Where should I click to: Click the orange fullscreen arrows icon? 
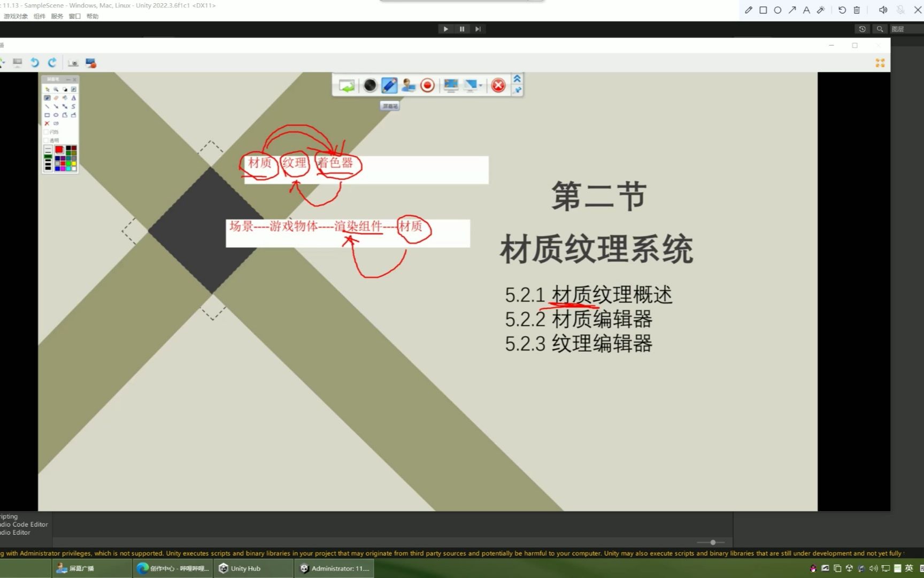pyautogui.click(x=880, y=63)
